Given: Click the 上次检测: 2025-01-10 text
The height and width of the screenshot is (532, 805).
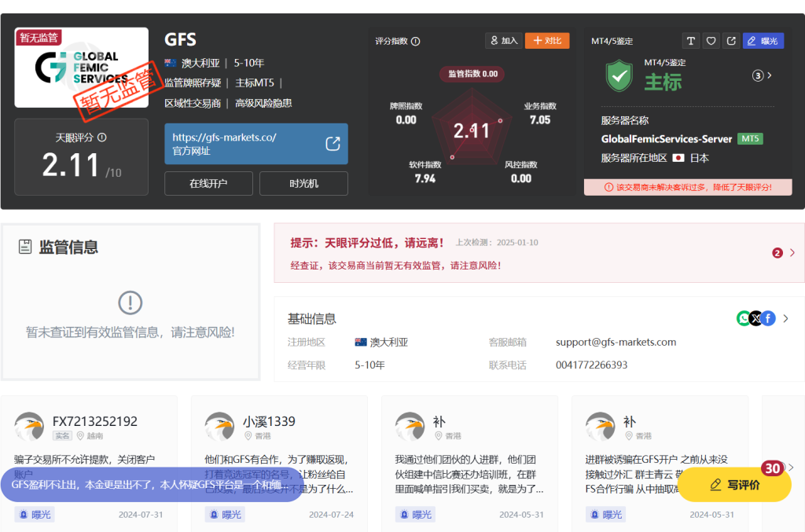Looking at the screenshot, I should (497, 243).
